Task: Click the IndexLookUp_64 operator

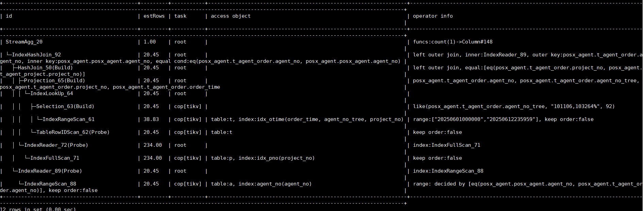Action: (52, 93)
